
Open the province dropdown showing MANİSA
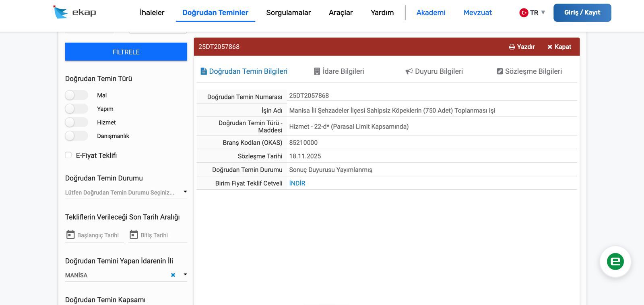[x=185, y=274]
